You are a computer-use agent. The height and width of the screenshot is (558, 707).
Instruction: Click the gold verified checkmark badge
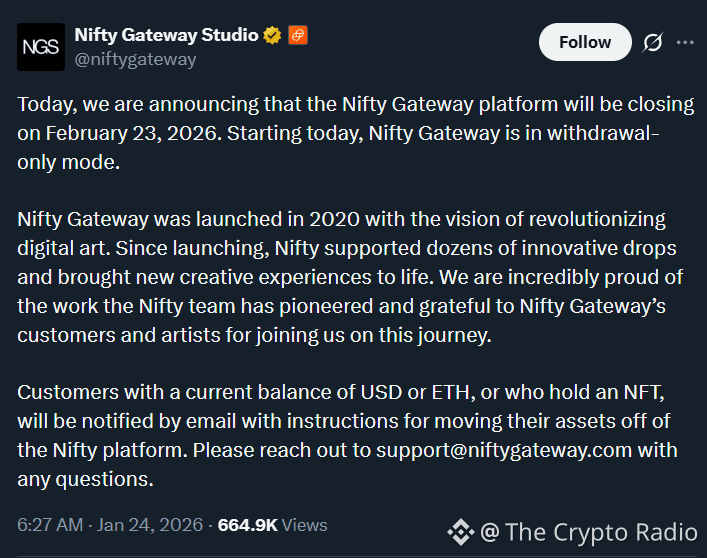(272, 35)
